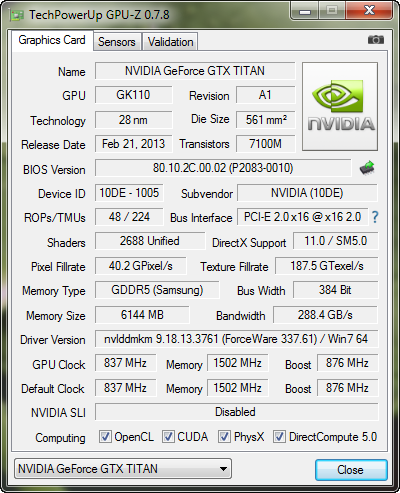Click the Memory Type field GDDR5 (Samsung)
The height and width of the screenshot is (493, 400).
coord(157,290)
